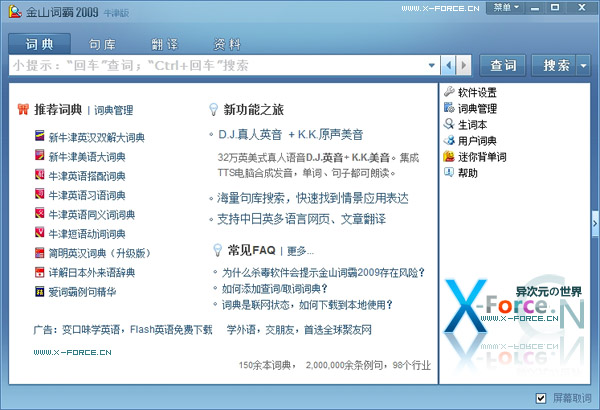Open 软件设置 in the sidebar
Image resolution: width=600 pixels, height=410 pixels.
click(477, 92)
